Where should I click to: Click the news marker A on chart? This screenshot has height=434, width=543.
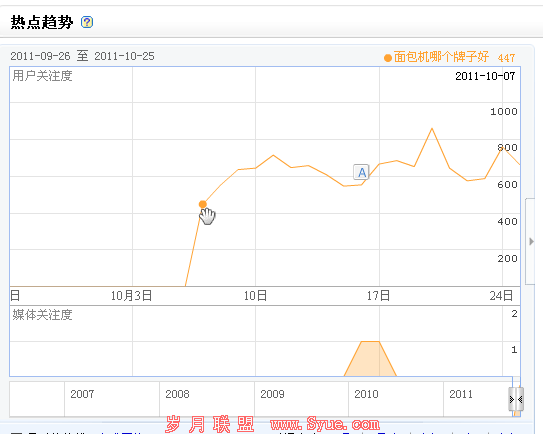361,172
